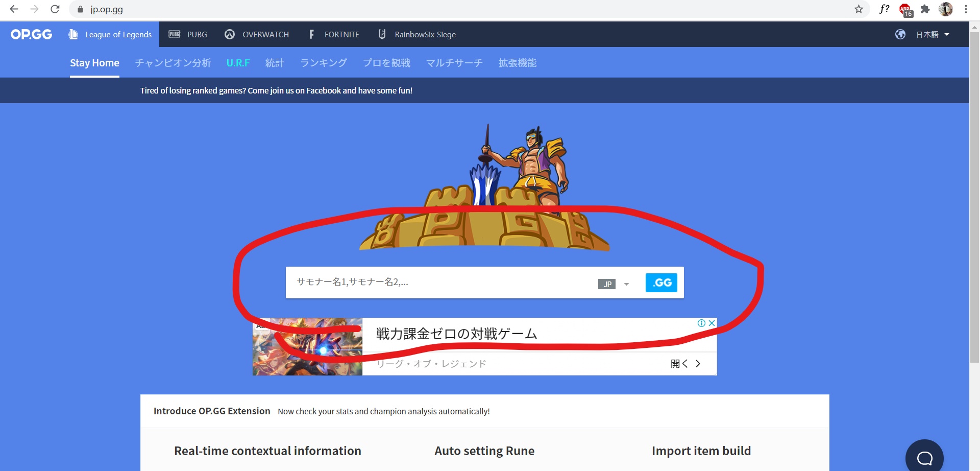Open the browser extensions puzzle menu

pos(925,9)
